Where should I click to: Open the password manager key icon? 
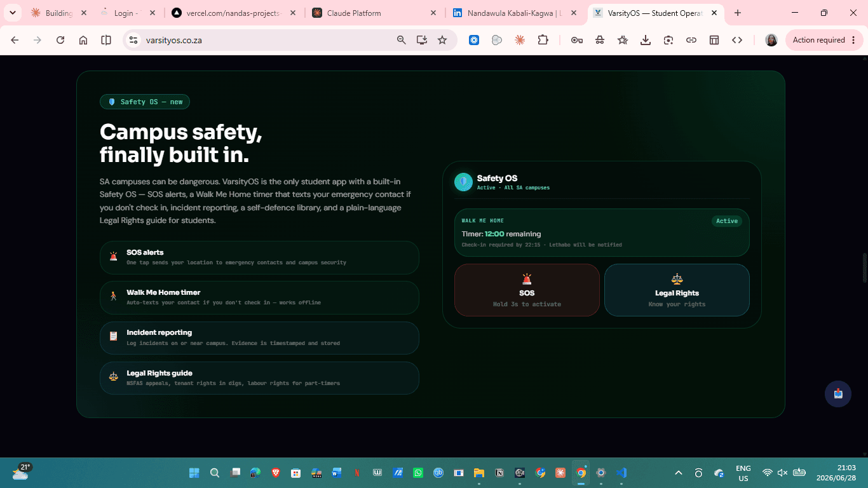pos(577,40)
